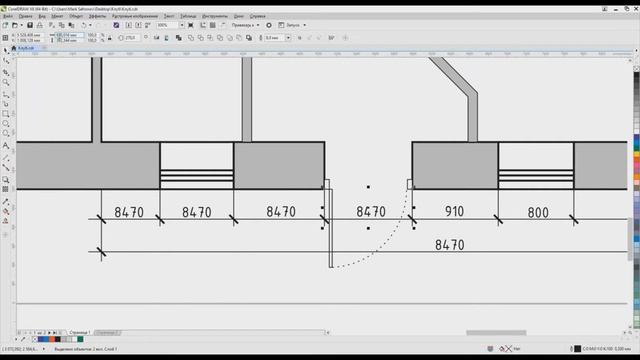This screenshot has height=360, width=640.
Task: Pick the teal swatch in document palette
Action: (x=80, y=339)
